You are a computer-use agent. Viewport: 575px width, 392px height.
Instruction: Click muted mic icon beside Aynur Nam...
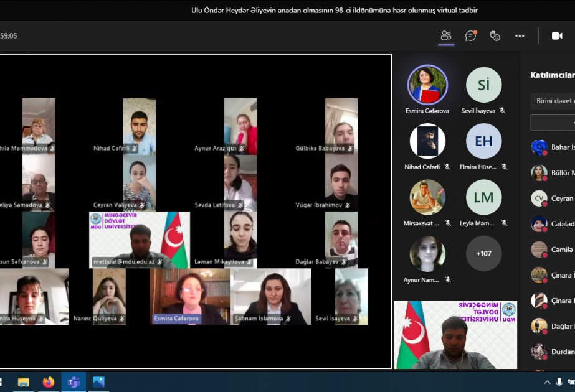pos(448,279)
